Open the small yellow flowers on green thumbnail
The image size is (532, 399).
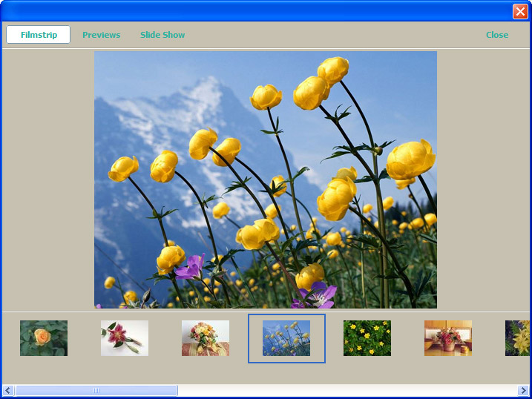click(x=367, y=338)
